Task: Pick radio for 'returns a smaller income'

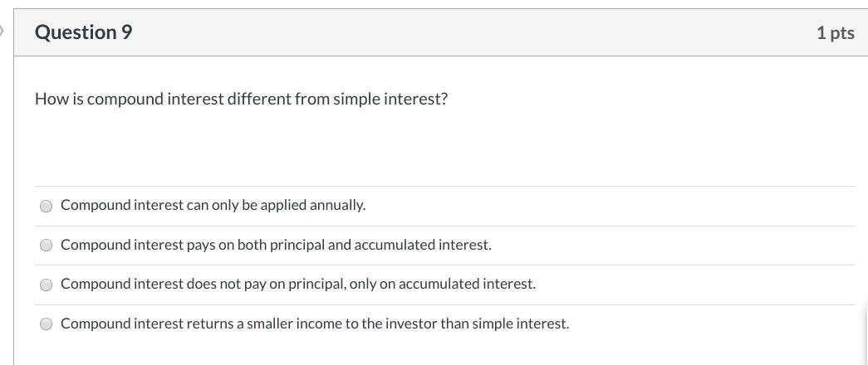Action: point(47,324)
